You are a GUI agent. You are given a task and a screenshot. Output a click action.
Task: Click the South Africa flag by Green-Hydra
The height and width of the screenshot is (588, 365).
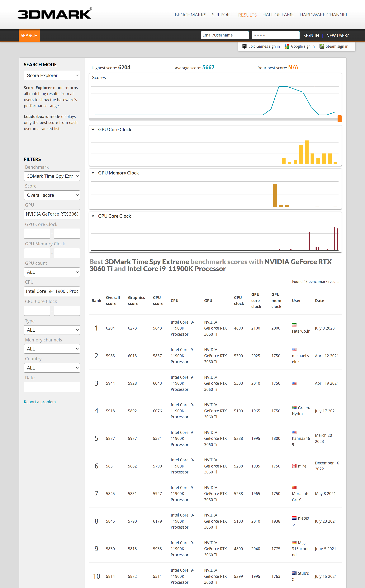click(x=294, y=408)
